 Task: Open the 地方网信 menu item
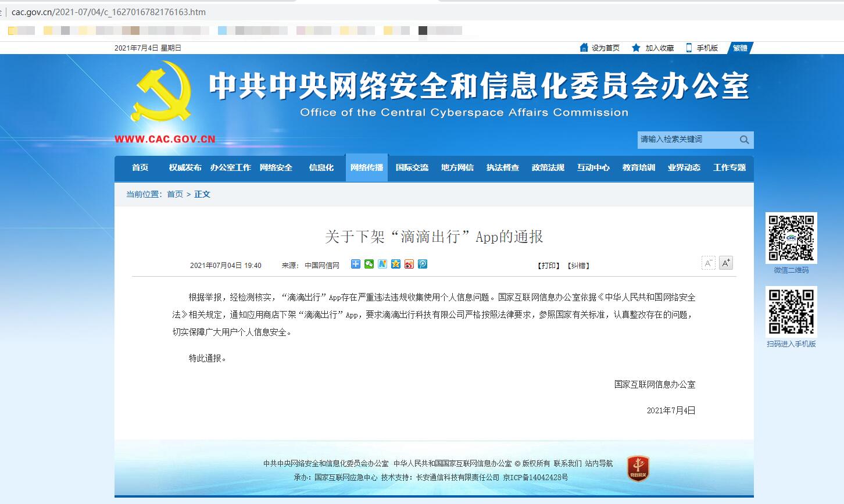point(457,167)
